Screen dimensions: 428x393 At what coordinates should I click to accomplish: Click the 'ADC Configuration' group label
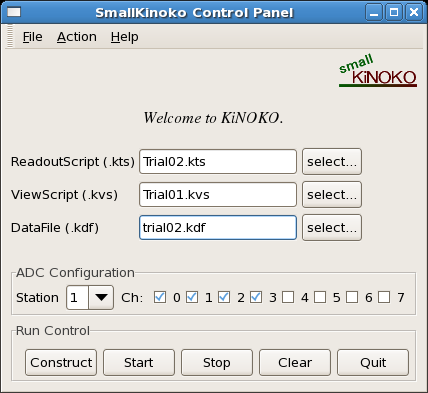(x=75, y=273)
